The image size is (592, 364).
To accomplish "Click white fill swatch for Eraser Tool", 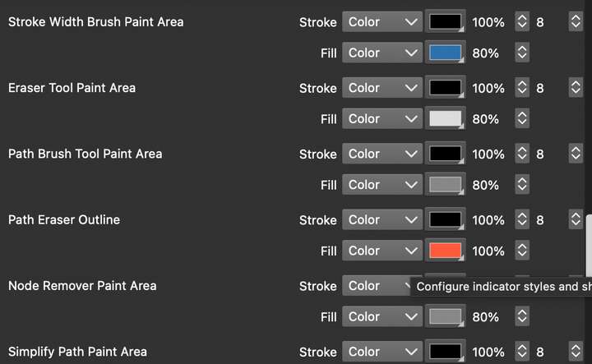I will 446,119.
